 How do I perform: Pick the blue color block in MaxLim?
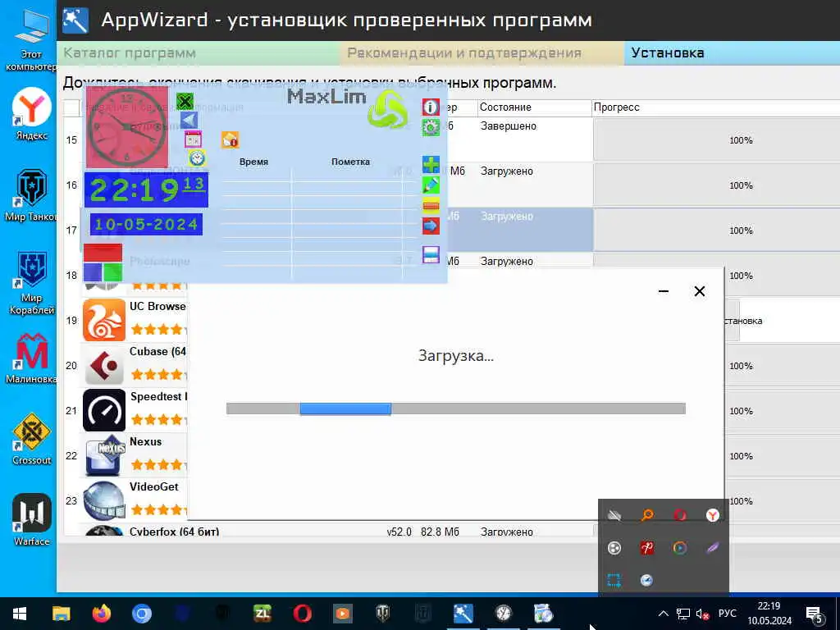pyautogui.click(x=93, y=272)
